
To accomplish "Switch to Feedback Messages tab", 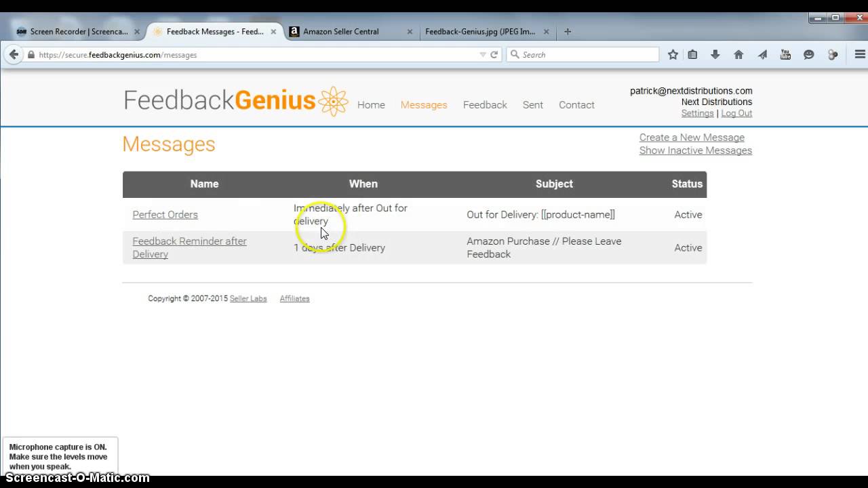I will point(215,31).
